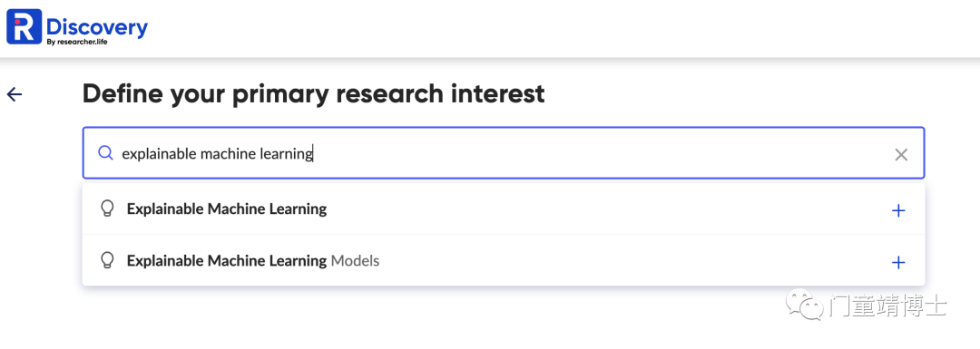Screen dimensions: 980x349
Task: Click the Define your primary research interest heading
Action: click(314, 93)
